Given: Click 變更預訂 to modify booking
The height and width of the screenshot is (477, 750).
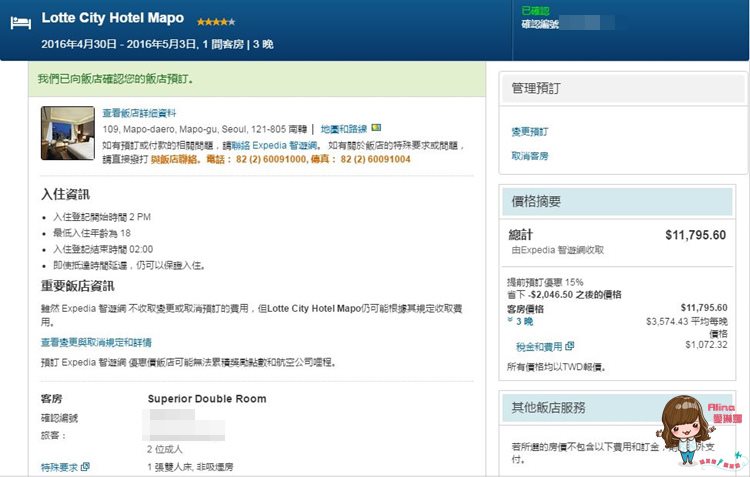Looking at the screenshot, I should pyautogui.click(x=530, y=132).
